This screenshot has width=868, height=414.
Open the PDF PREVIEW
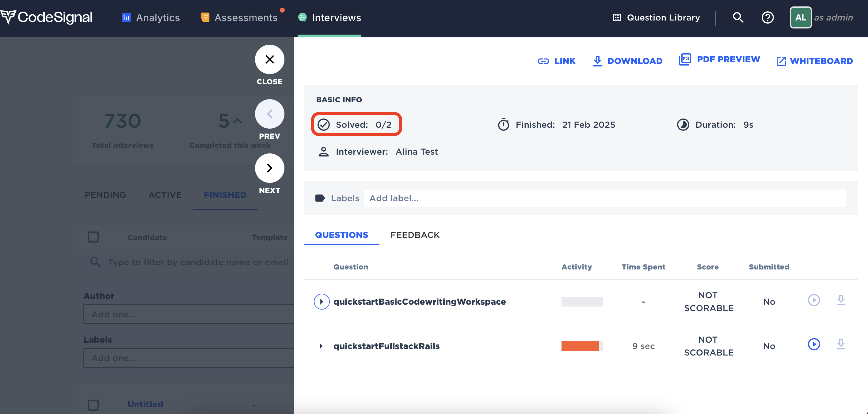(x=719, y=59)
